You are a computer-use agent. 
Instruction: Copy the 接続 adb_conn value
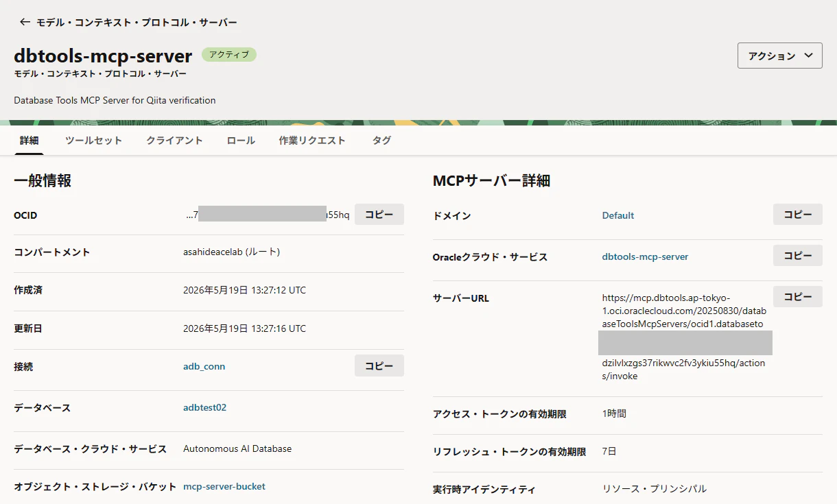(x=379, y=365)
